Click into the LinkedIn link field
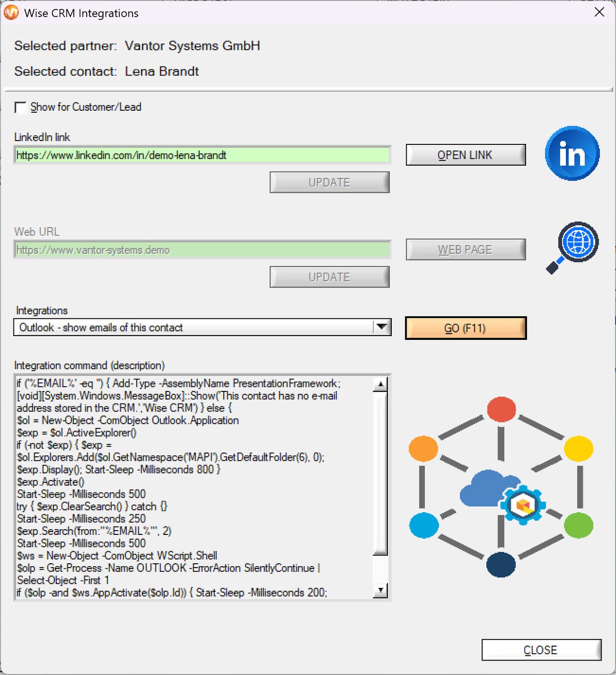This screenshot has width=616, height=675. (x=202, y=155)
